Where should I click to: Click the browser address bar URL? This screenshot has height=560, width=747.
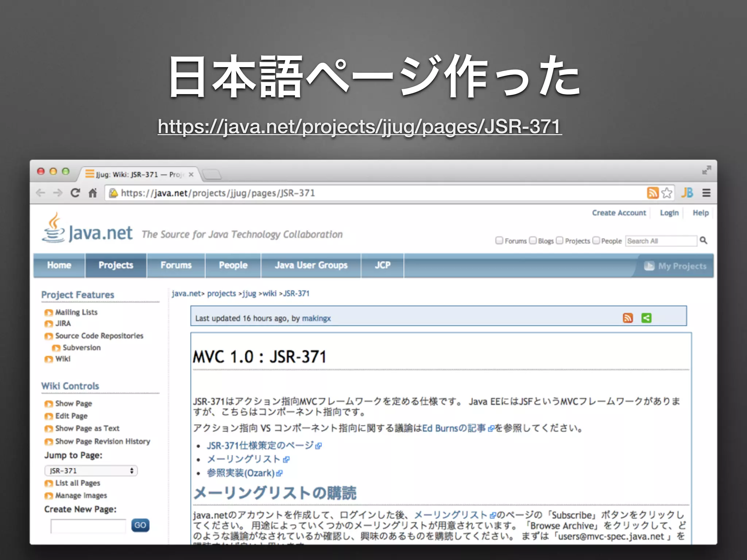click(x=218, y=193)
